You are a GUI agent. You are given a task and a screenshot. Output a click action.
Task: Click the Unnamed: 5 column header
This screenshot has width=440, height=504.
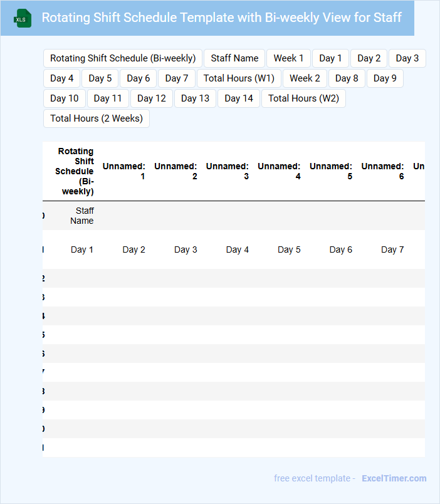pyautogui.click(x=331, y=171)
